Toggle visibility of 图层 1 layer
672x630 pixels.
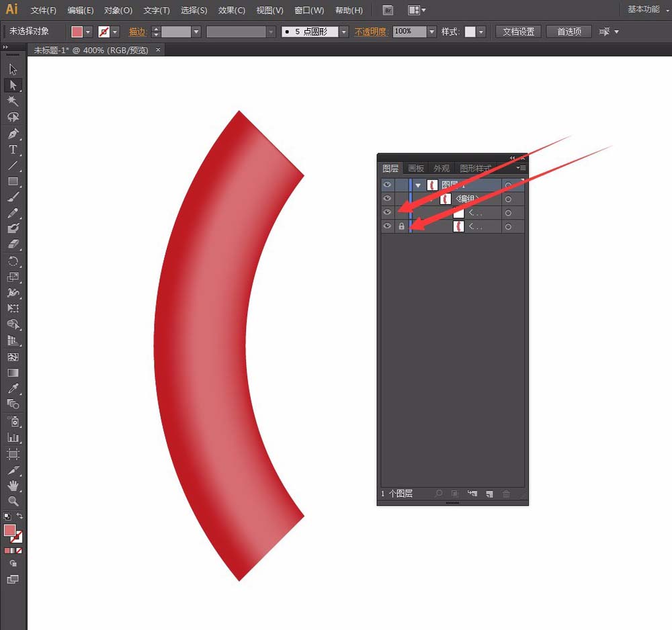[x=387, y=184]
